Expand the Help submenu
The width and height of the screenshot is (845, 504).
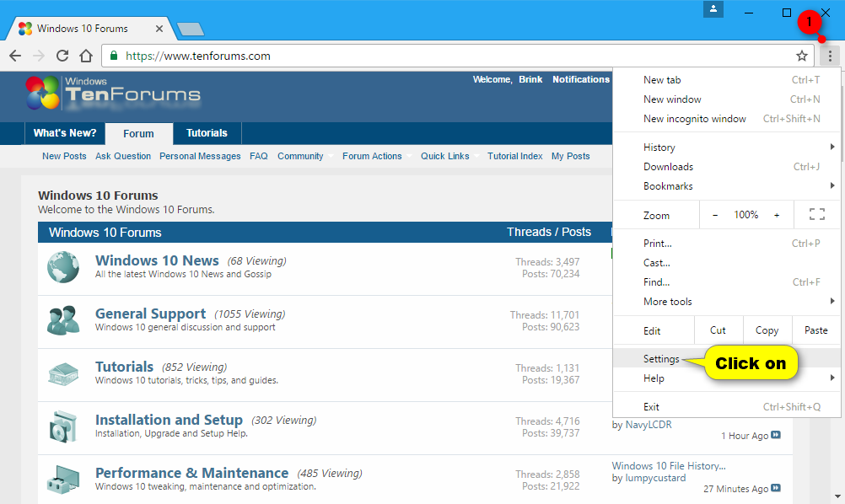727,378
